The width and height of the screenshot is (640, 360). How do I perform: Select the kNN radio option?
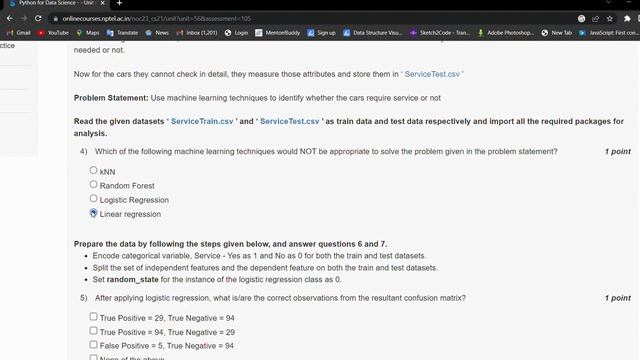coord(93,170)
